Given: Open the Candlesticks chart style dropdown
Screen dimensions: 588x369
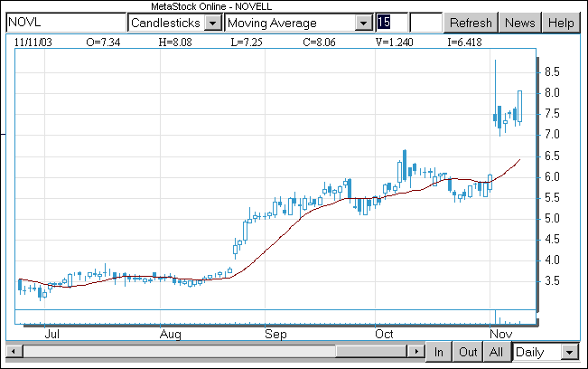Looking at the screenshot, I should (x=212, y=24).
